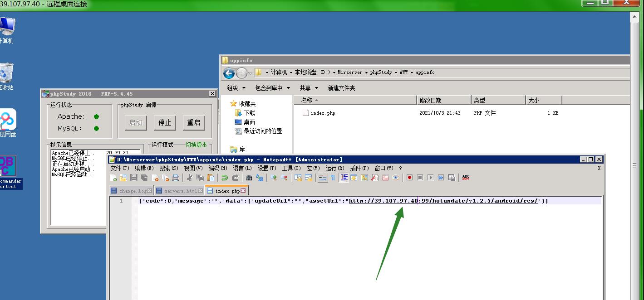Expand the 组织 dropdown in Explorer

(x=236, y=88)
